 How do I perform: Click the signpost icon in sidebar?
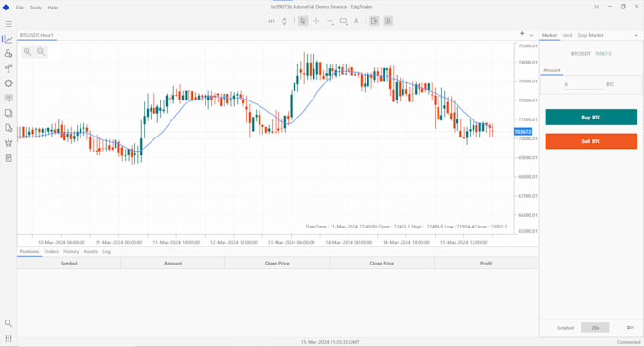[9, 68]
